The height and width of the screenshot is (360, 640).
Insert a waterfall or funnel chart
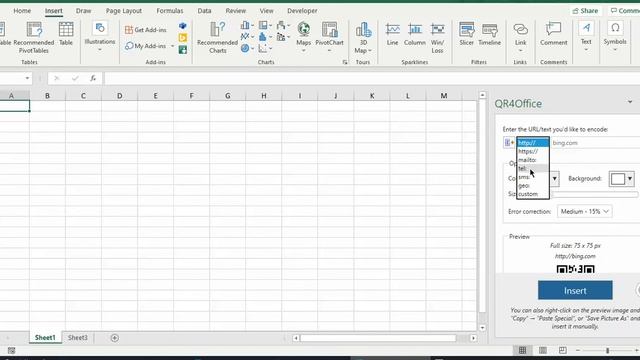(x=283, y=25)
